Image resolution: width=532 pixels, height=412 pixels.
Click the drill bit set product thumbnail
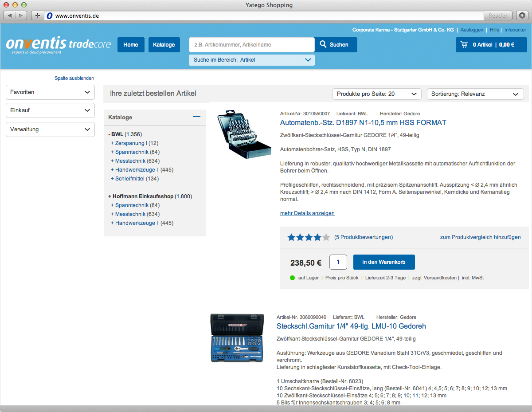click(x=244, y=134)
